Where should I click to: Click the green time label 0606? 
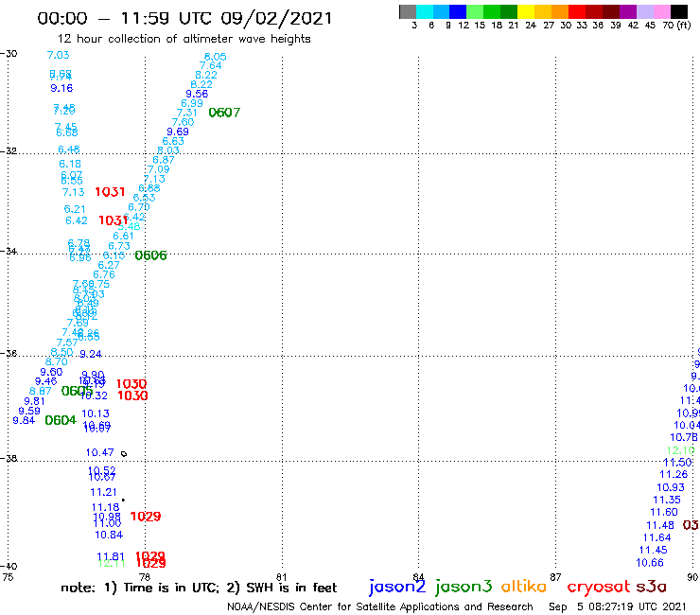150,255
